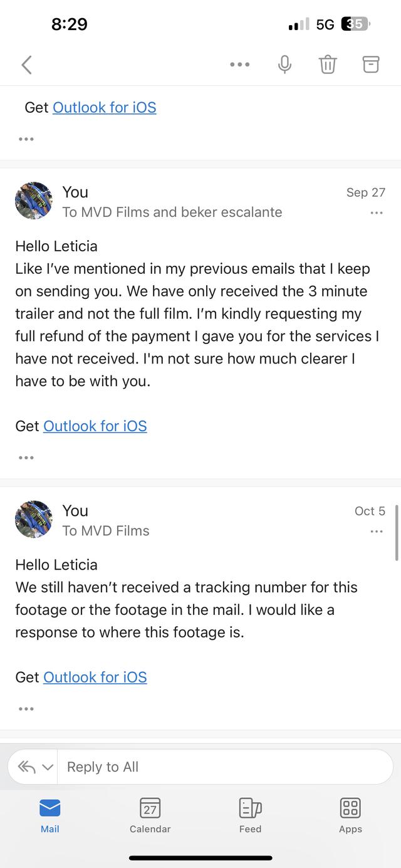This screenshot has width=401, height=868.
Task: Open the Calendar tab
Action: [x=150, y=815]
